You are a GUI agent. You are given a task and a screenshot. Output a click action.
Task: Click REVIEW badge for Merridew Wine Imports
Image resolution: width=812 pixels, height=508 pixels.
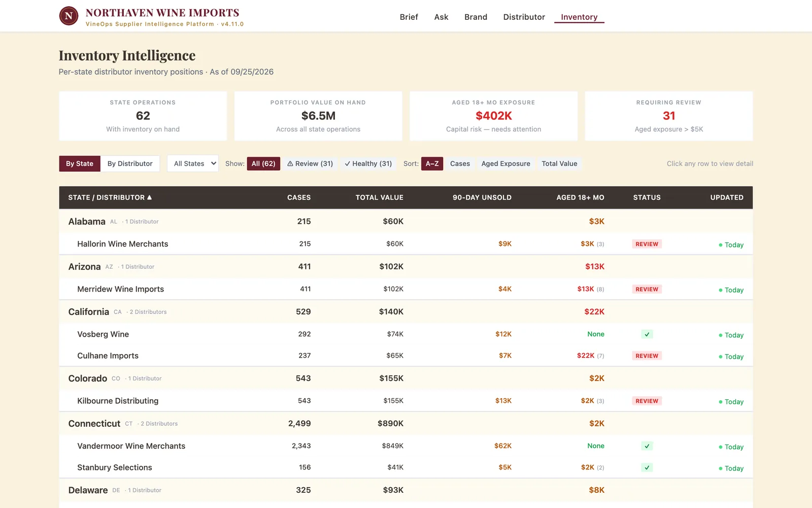[x=647, y=289]
